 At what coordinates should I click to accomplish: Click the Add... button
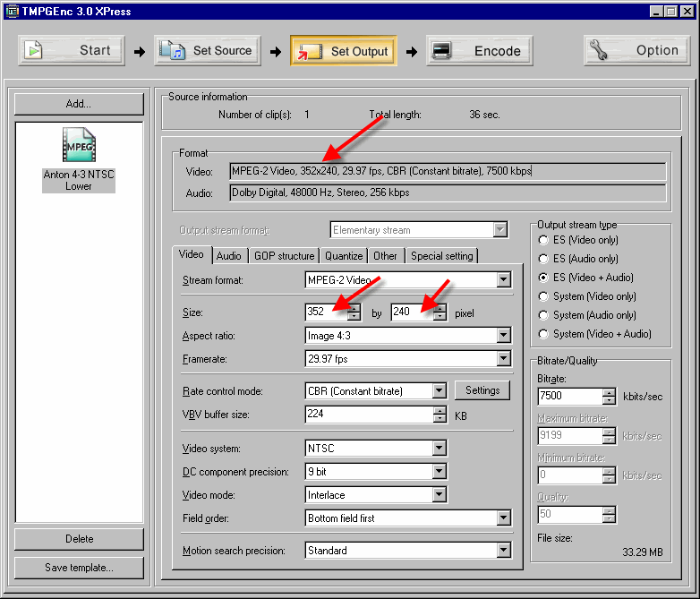[x=79, y=104]
